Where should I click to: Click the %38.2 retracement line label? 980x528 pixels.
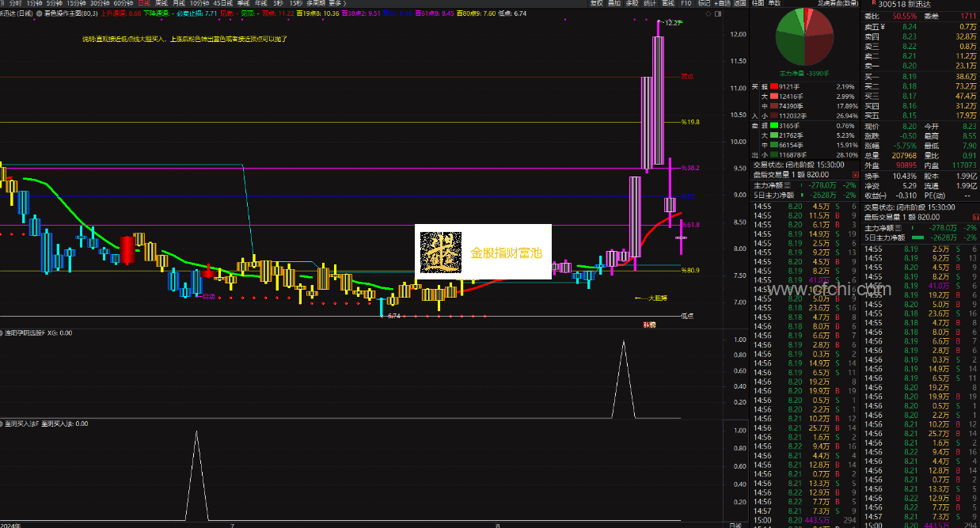click(690, 168)
